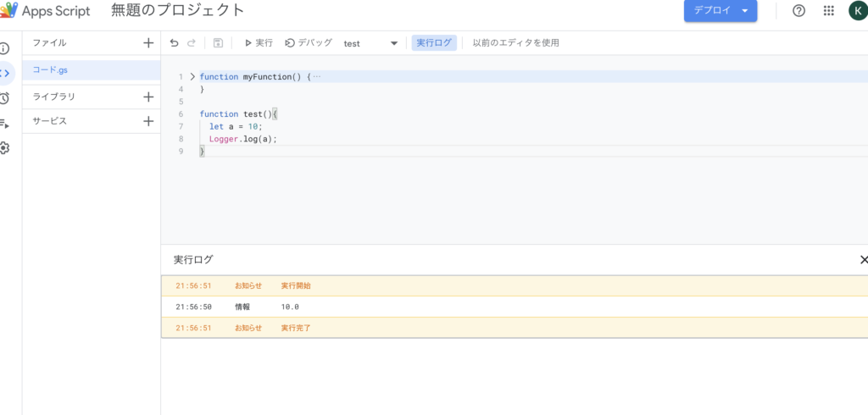Select the 情報 10.0 log row
The height and width of the screenshot is (415, 868).
coord(515,307)
